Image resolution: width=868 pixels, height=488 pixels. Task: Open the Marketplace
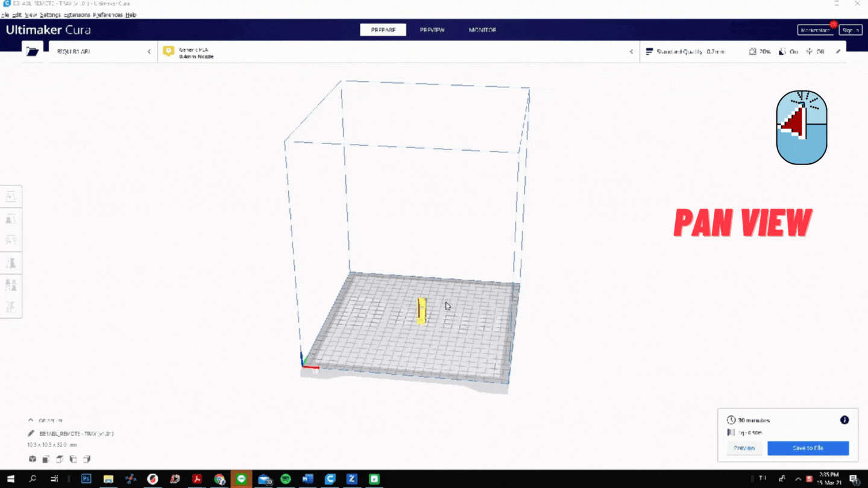pos(816,30)
